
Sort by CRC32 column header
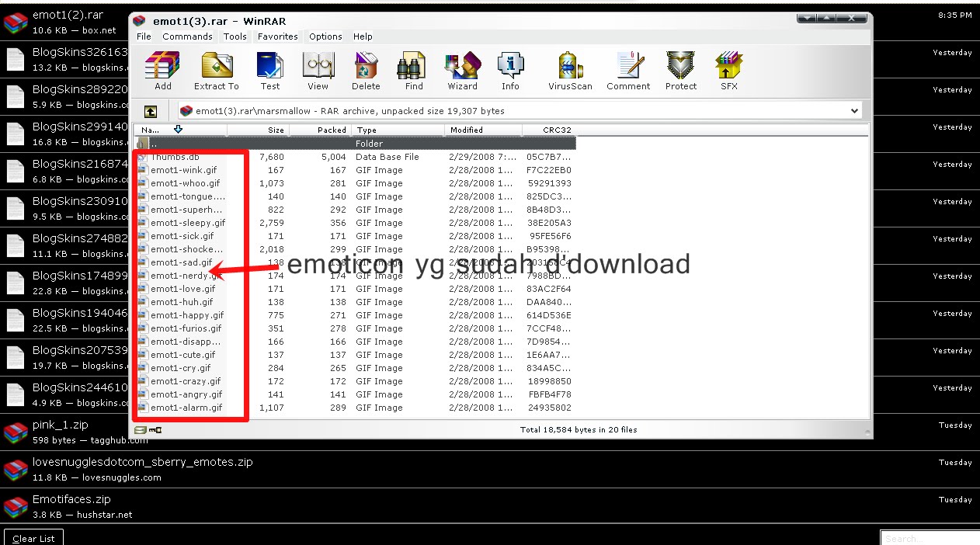(x=549, y=130)
